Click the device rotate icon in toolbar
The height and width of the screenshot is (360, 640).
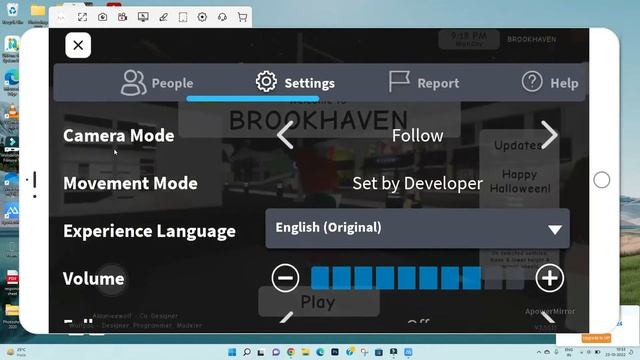(183, 17)
